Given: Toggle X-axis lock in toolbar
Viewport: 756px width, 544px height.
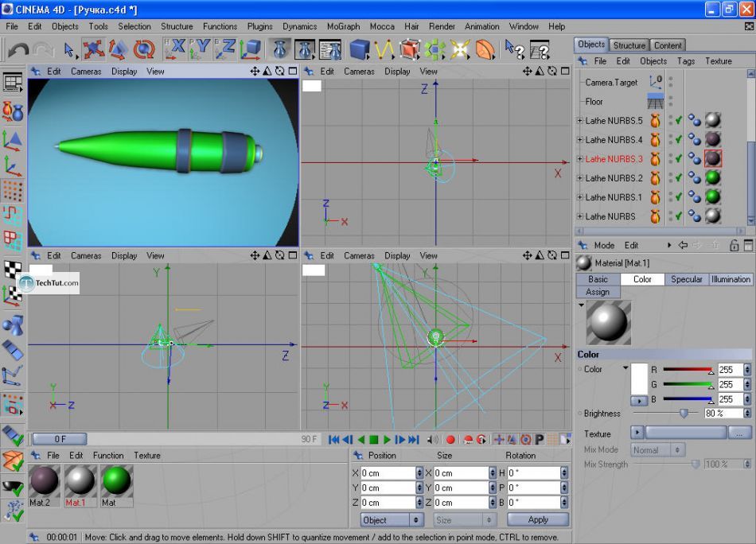Looking at the screenshot, I should (175, 50).
